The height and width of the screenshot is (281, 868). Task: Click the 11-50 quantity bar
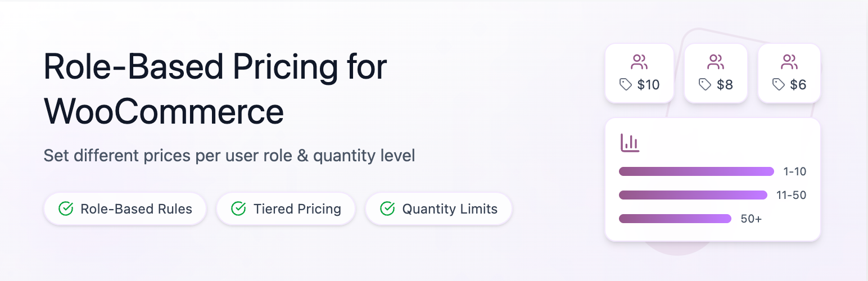[693, 195]
